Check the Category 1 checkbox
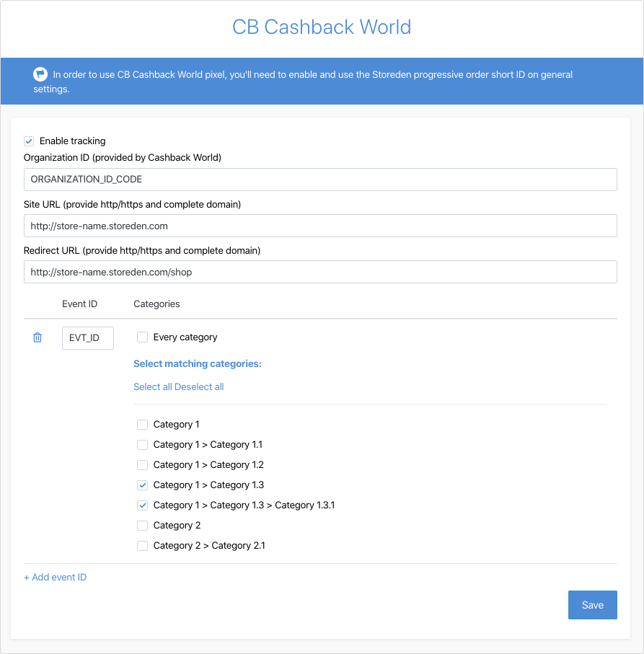This screenshot has height=654, width=644. coord(142,424)
